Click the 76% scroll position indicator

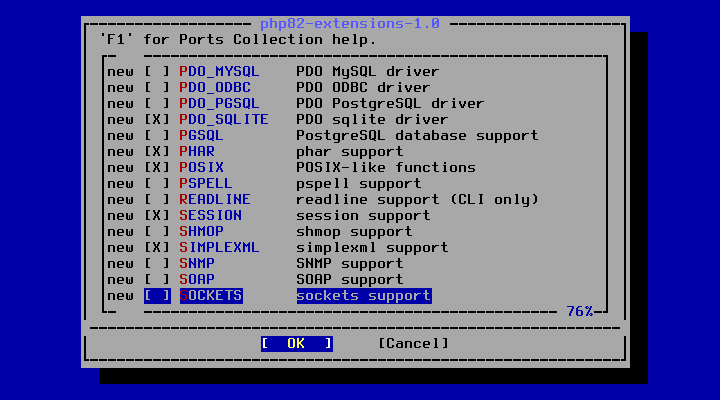(x=579, y=311)
